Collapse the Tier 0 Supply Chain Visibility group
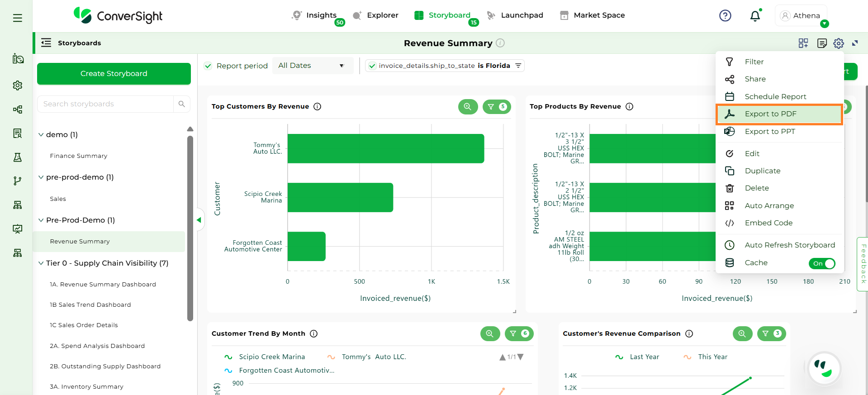Image resolution: width=868 pixels, height=395 pixels. (x=41, y=263)
